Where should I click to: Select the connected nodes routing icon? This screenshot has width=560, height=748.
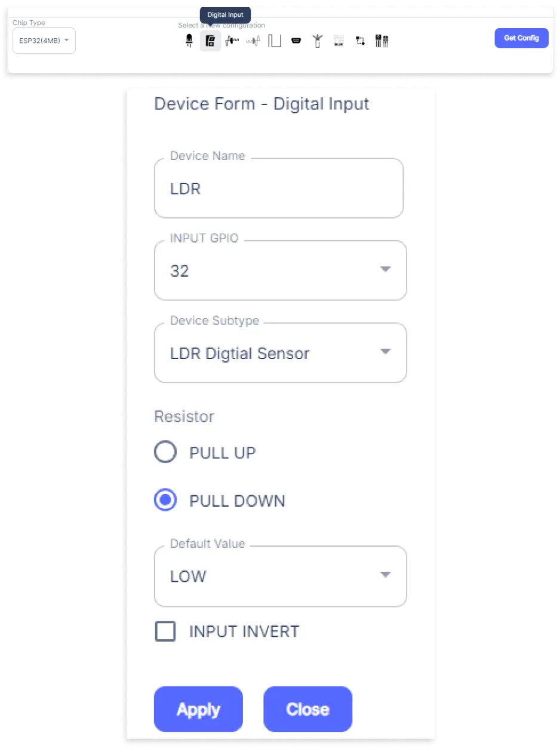click(x=360, y=41)
